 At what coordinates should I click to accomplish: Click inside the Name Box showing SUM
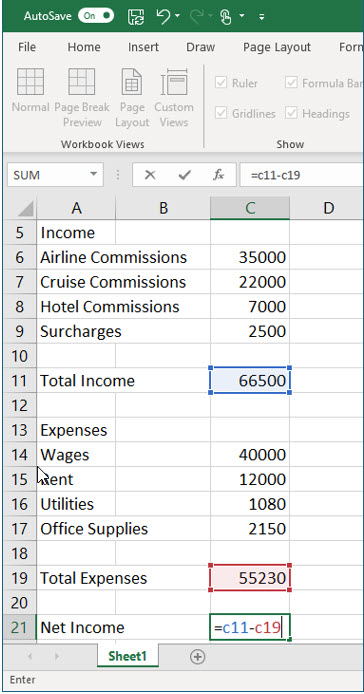(46, 175)
